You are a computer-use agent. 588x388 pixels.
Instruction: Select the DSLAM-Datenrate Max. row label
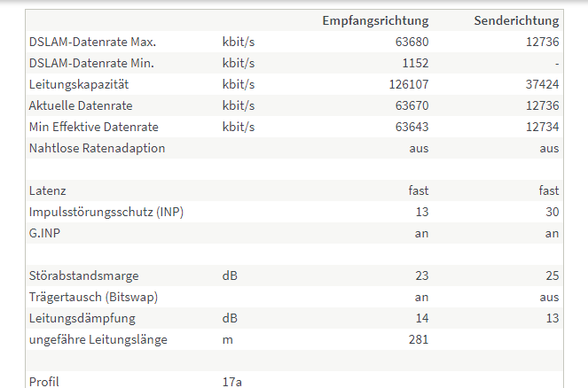point(92,42)
